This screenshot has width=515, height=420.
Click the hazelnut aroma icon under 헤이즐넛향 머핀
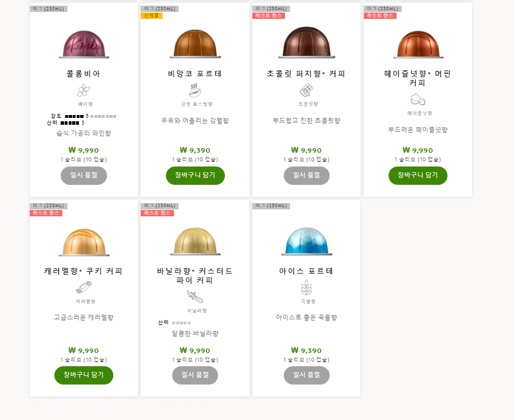tap(417, 98)
